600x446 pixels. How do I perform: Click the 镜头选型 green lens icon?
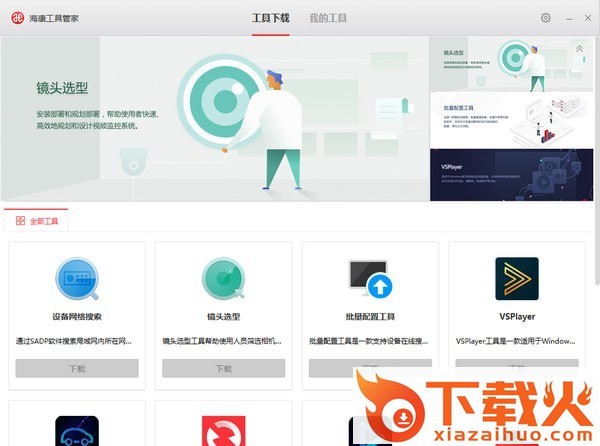(x=223, y=278)
